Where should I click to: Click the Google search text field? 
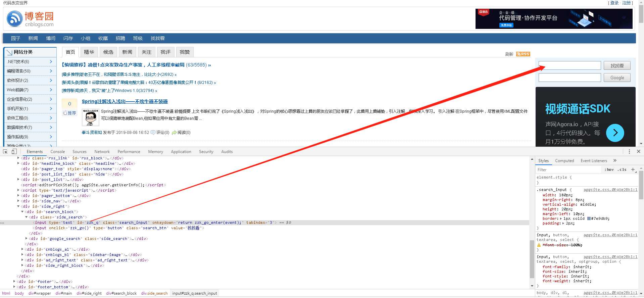click(x=569, y=78)
